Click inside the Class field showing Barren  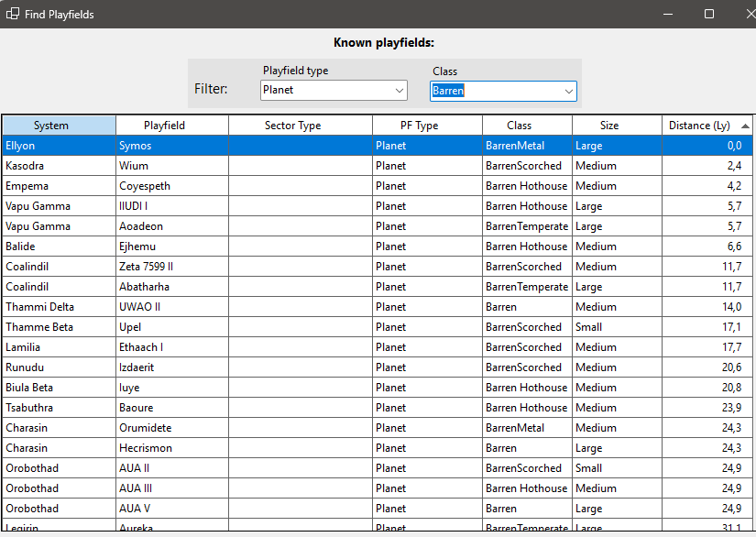coord(495,91)
